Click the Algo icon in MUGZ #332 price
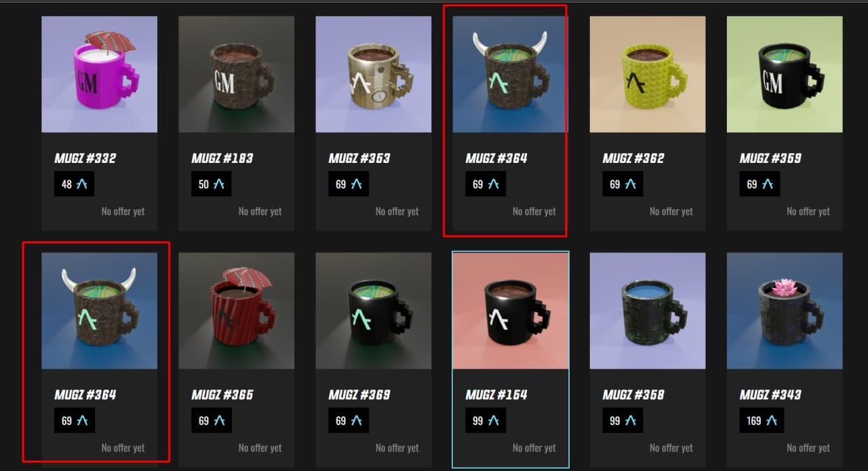The image size is (868, 471). 82,184
